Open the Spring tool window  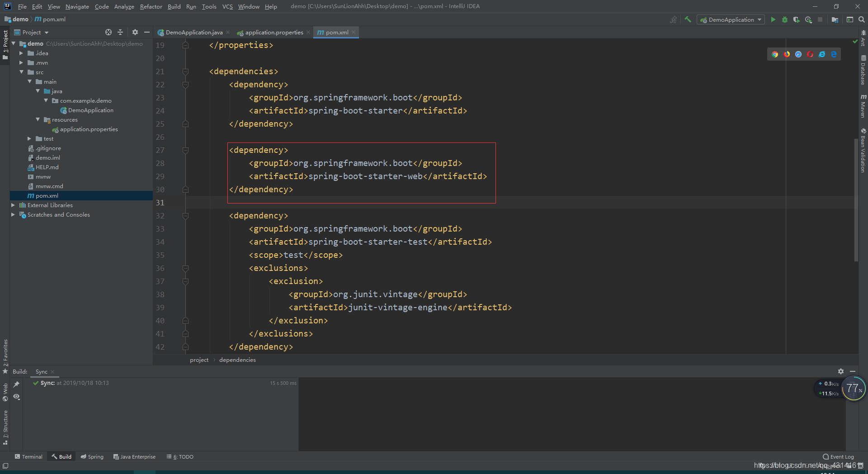pos(92,456)
